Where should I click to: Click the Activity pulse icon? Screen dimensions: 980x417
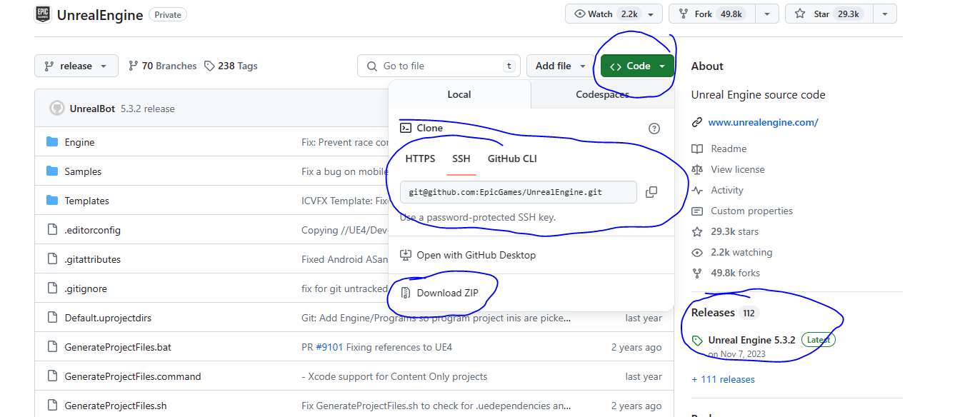point(697,190)
